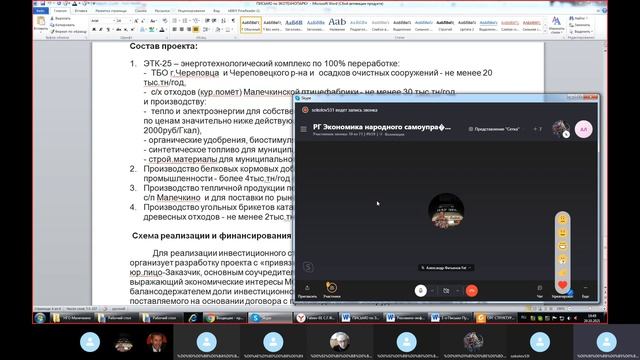Click the Windows Start orb on taskbar
640x360 pixels.
(40, 318)
